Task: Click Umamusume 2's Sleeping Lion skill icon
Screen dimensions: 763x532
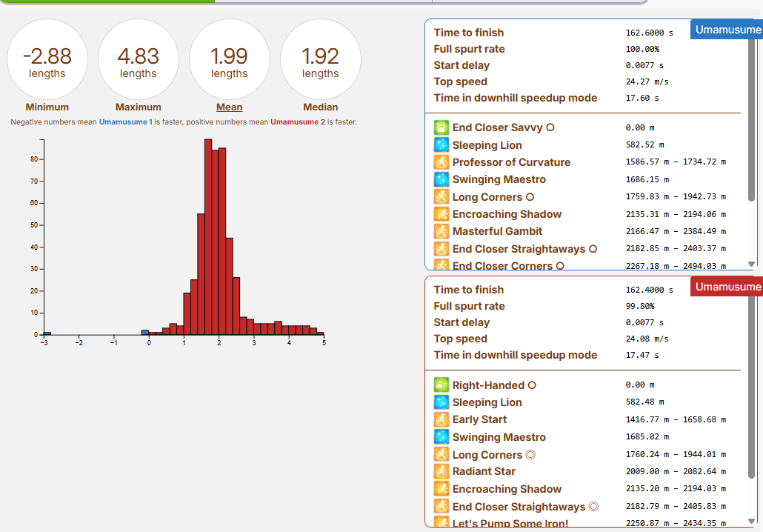Action: [442, 402]
